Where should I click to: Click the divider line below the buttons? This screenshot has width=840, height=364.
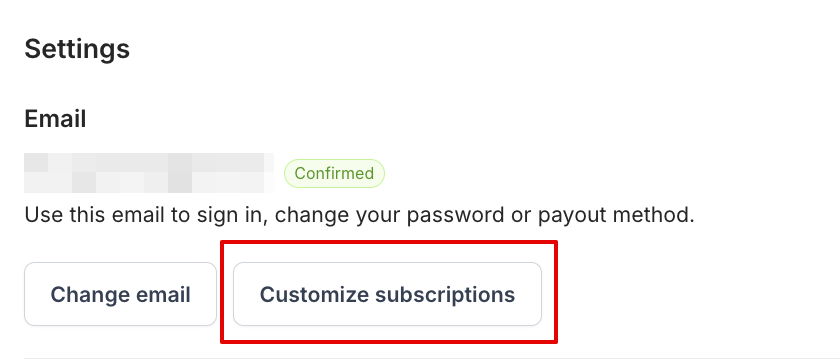pyautogui.click(x=432, y=358)
